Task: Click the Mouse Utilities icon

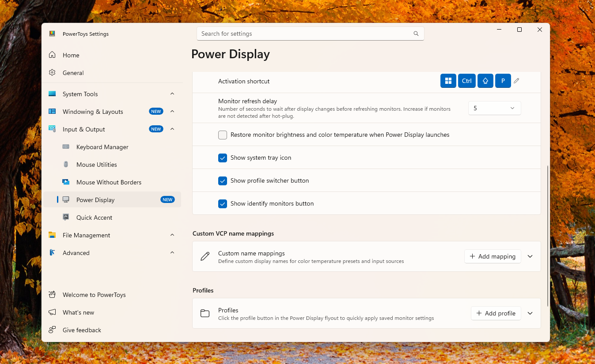Action: (66, 165)
